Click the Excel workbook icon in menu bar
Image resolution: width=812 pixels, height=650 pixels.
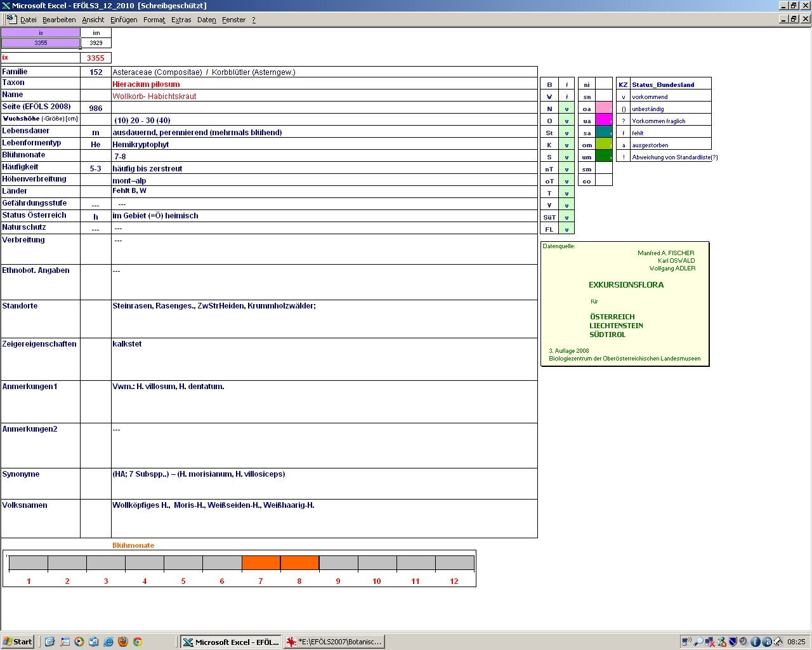(11, 19)
